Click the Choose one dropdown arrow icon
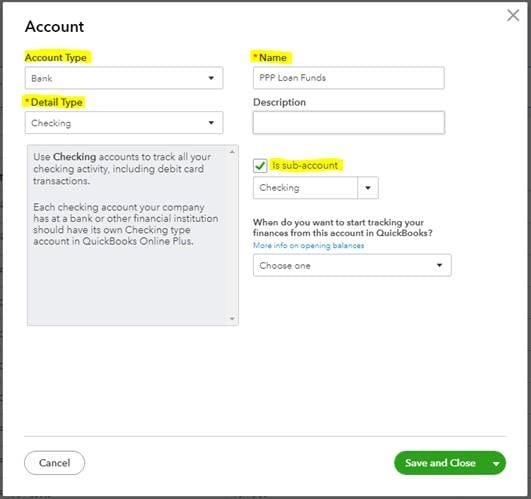 [x=439, y=265]
